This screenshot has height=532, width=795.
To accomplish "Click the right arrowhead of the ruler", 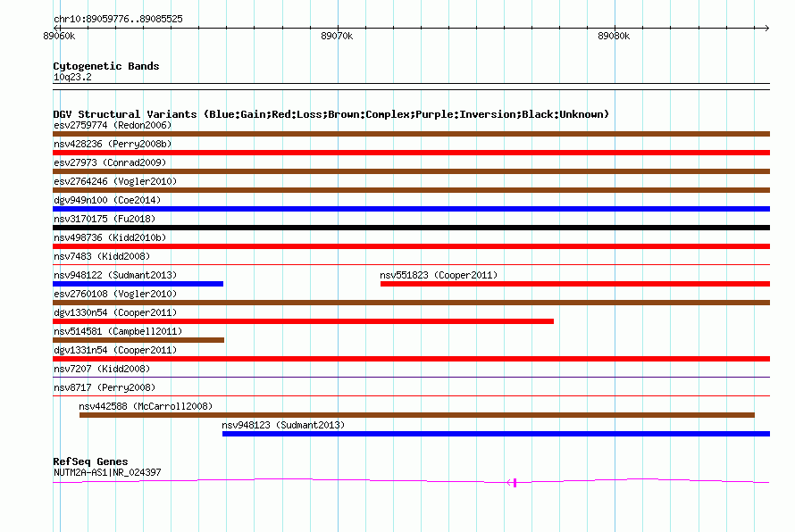I will (766, 28).
